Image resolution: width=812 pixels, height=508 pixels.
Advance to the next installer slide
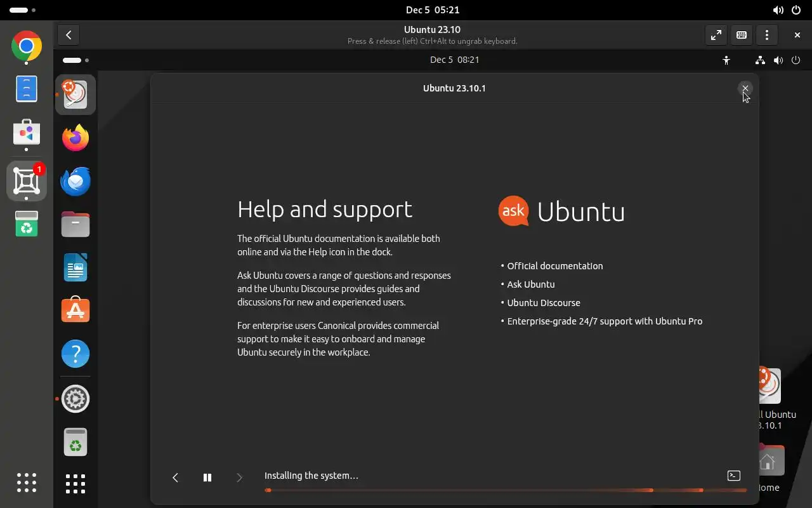239,478
